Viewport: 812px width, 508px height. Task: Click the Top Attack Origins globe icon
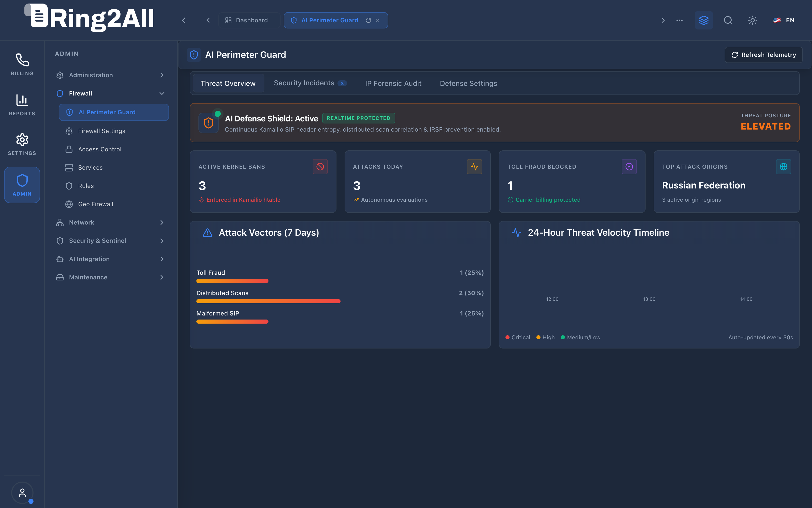[x=784, y=167]
